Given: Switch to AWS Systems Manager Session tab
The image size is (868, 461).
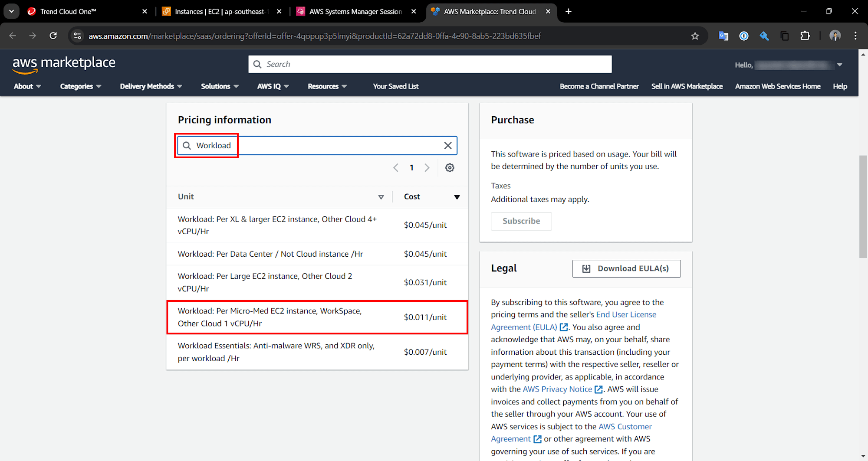Looking at the screenshot, I should pyautogui.click(x=356, y=11).
